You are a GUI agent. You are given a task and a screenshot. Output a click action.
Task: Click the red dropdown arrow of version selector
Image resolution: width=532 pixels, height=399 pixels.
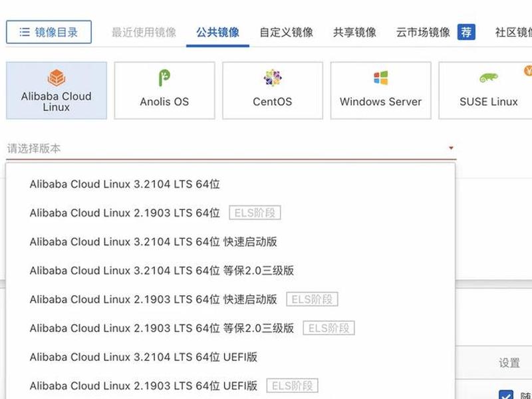[x=451, y=148]
